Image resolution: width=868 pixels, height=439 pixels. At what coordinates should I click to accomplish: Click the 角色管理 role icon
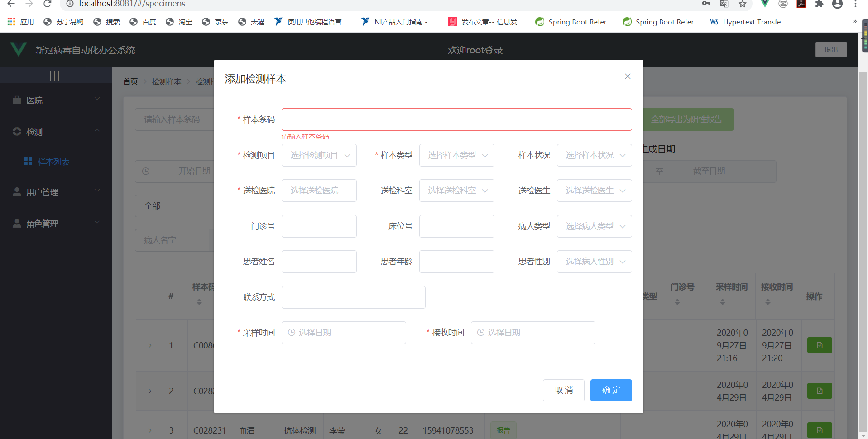pos(17,223)
